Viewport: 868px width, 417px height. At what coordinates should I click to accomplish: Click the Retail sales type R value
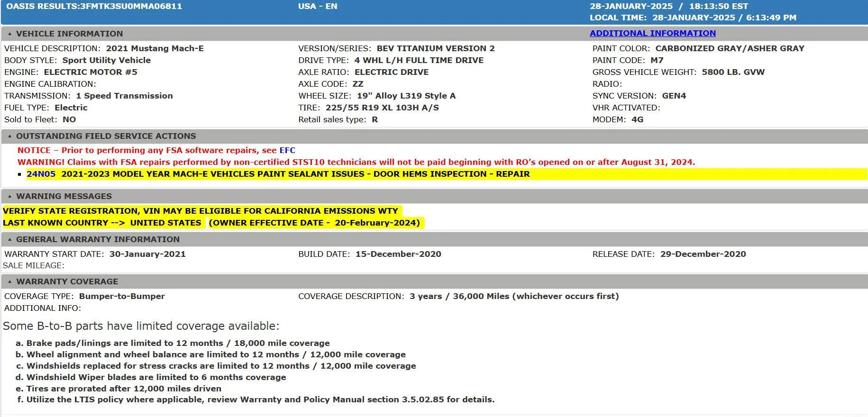pyautogui.click(x=375, y=119)
